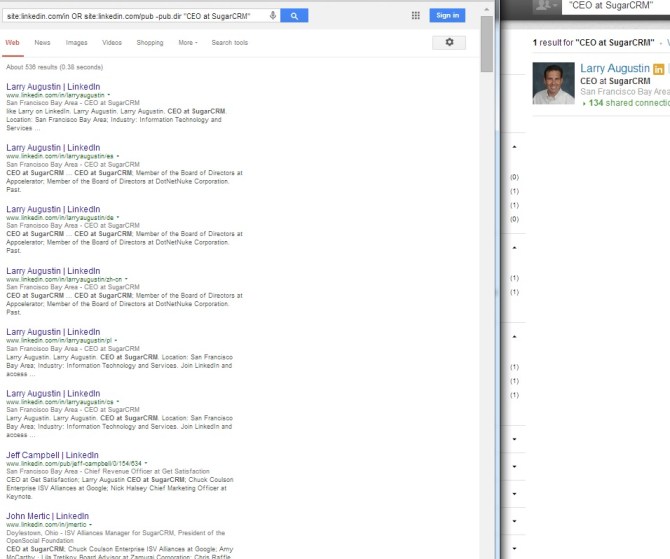Open dropdown arrow next to linkedin.com/in/jmertic URL
This screenshot has width=670, height=559.
tap(91, 524)
